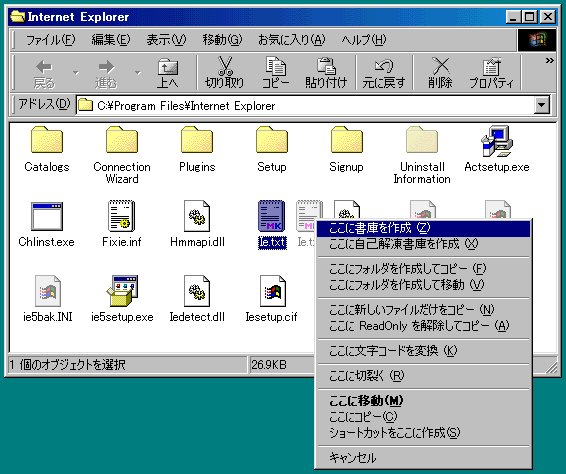566x474 pixels.
Task: Open the ヘルプ(H) menu
Action: point(364,40)
